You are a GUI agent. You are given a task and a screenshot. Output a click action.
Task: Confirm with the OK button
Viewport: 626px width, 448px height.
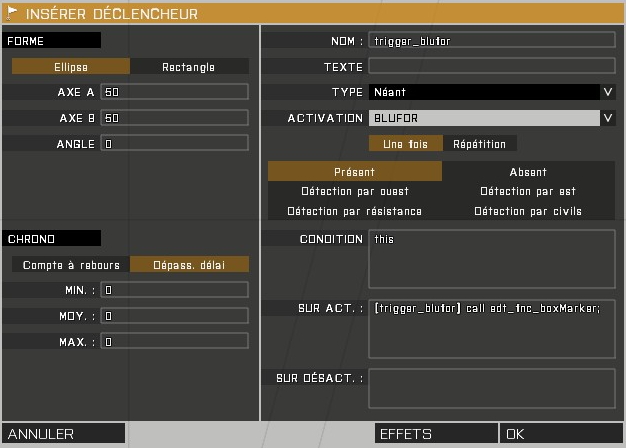point(561,434)
